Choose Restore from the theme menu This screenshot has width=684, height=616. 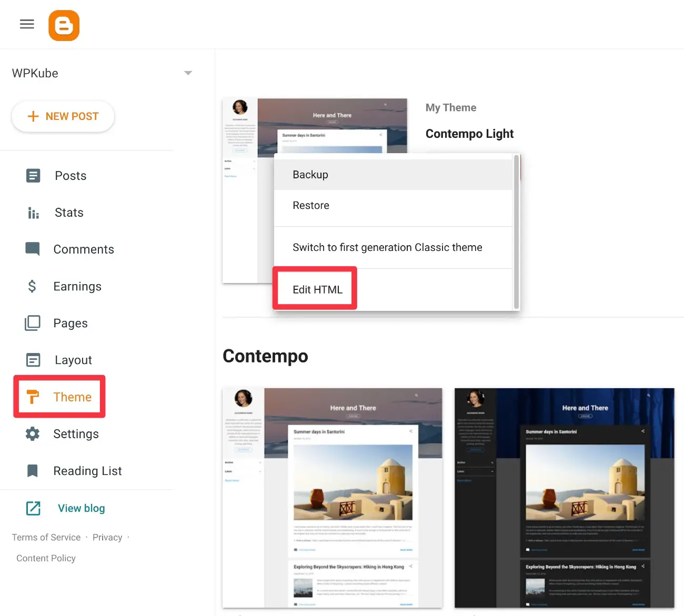393,206
